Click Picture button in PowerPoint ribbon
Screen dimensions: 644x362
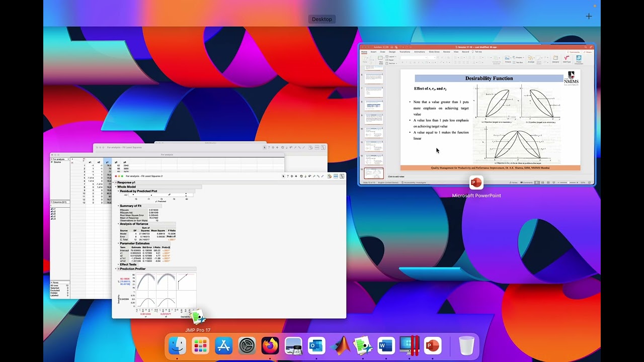(x=508, y=59)
